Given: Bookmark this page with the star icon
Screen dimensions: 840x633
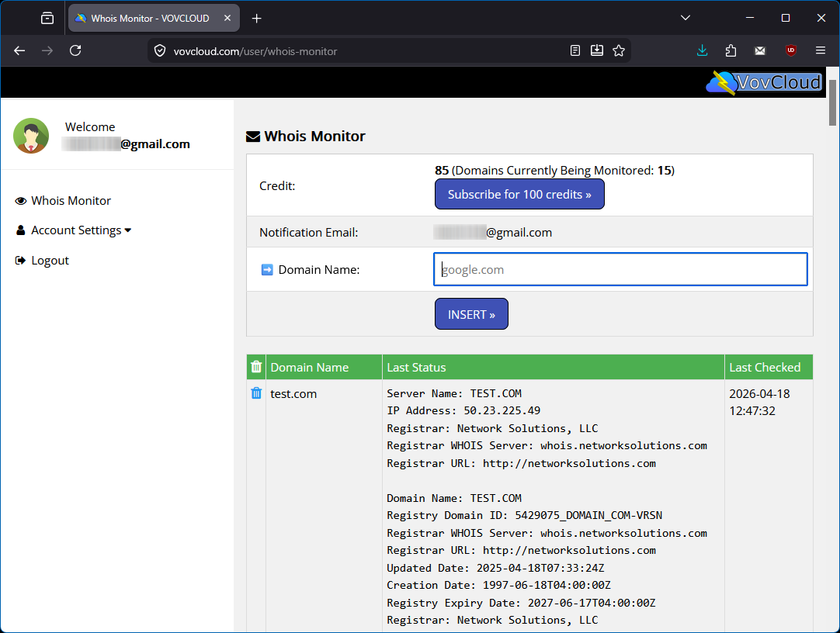Looking at the screenshot, I should 619,50.
